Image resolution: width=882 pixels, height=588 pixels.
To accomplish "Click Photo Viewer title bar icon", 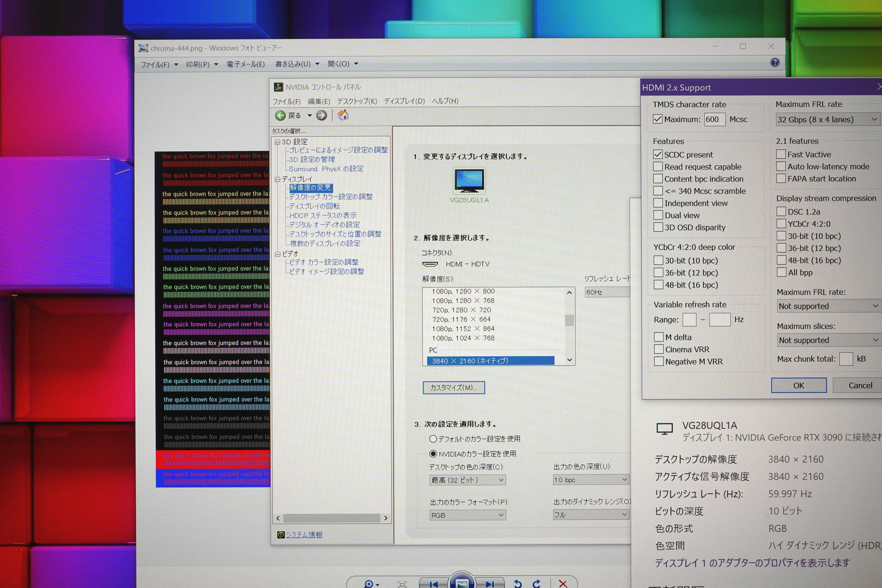I will [143, 48].
